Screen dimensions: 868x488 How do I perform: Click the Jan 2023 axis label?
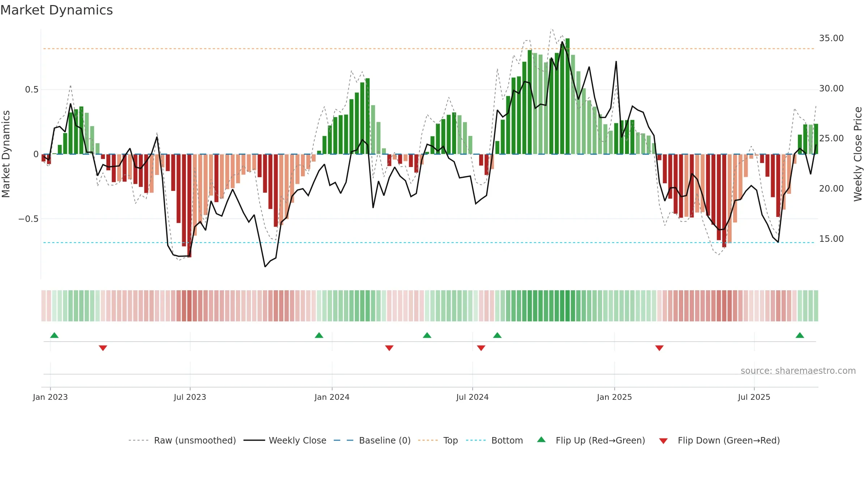(50, 397)
